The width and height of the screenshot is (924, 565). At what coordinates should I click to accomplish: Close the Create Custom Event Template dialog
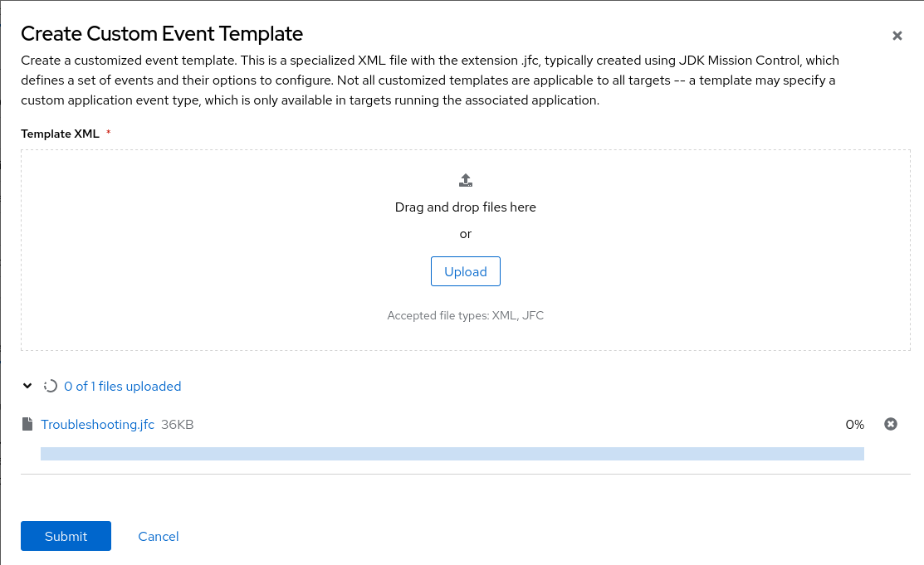point(897,36)
